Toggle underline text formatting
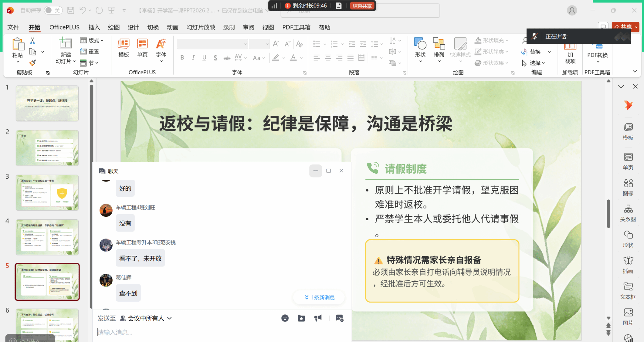 [204, 58]
